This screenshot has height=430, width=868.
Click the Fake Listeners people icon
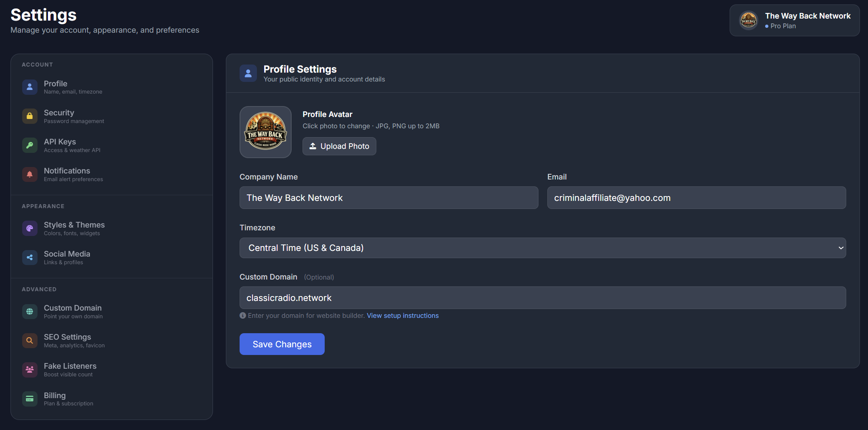coord(29,369)
